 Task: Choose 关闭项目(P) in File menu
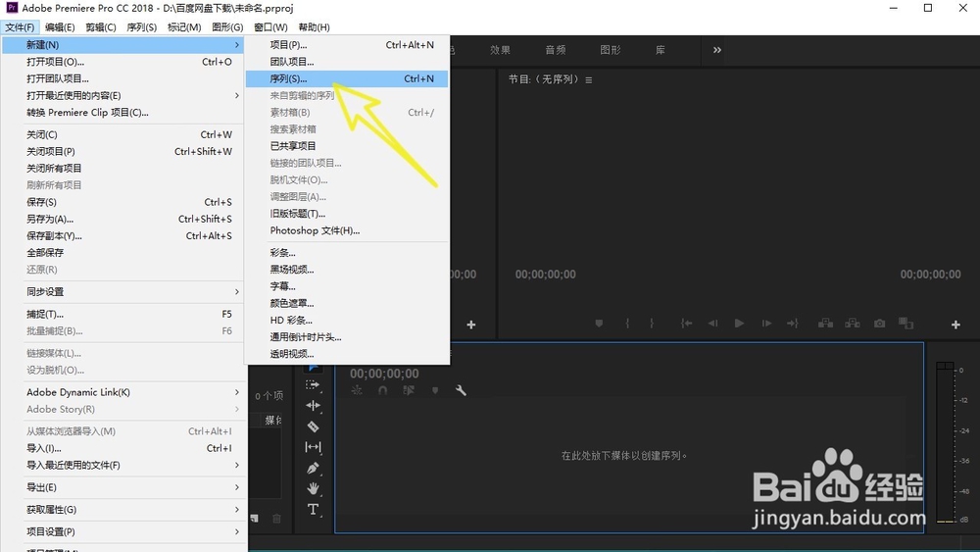click(122, 151)
